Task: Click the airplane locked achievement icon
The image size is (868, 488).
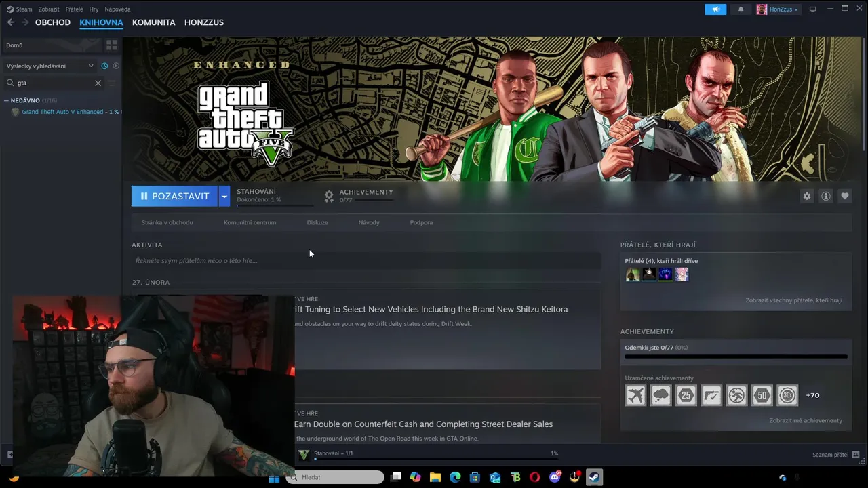Action: [635, 395]
